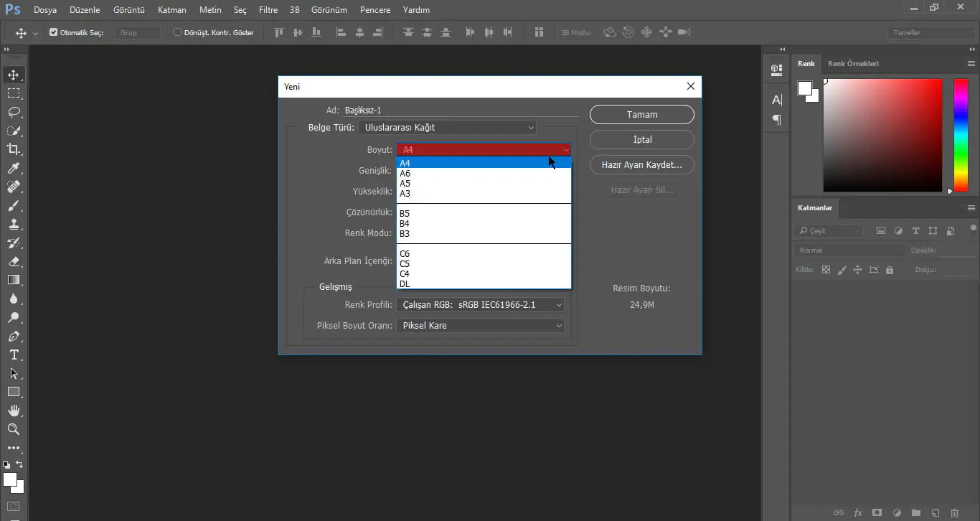This screenshot has width=980, height=521.
Task: Toggle the Otomatik Seç checkbox
Action: 54,32
